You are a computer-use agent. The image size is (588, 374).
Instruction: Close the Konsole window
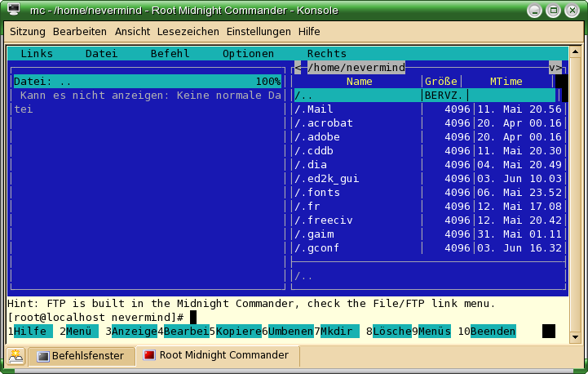(x=573, y=10)
